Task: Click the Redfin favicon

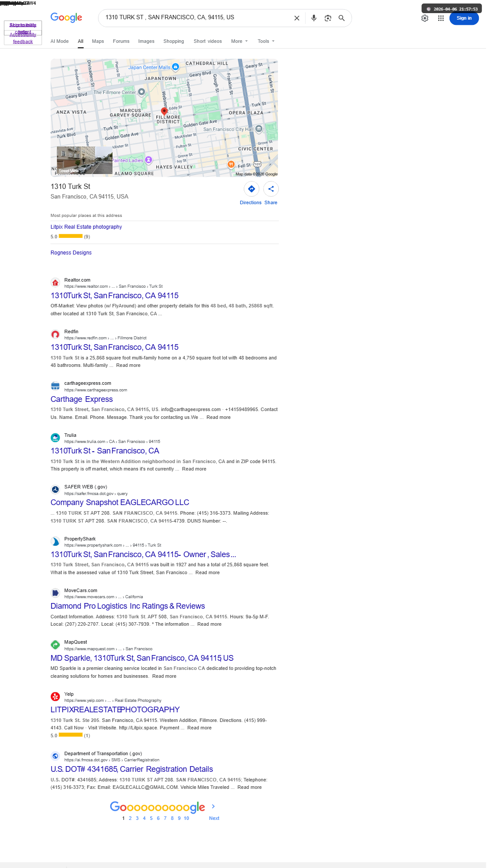Action: [55, 335]
